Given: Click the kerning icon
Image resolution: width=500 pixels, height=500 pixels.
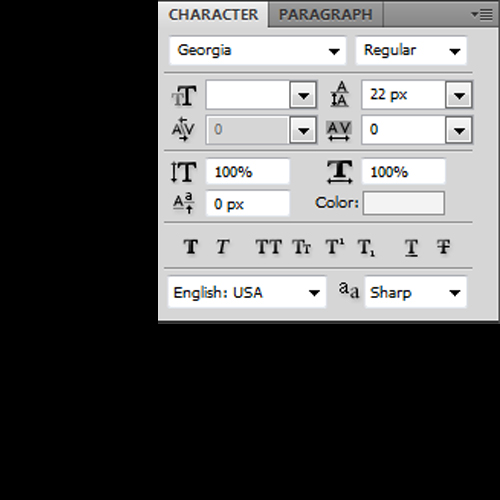Looking at the screenshot, I should [183, 129].
